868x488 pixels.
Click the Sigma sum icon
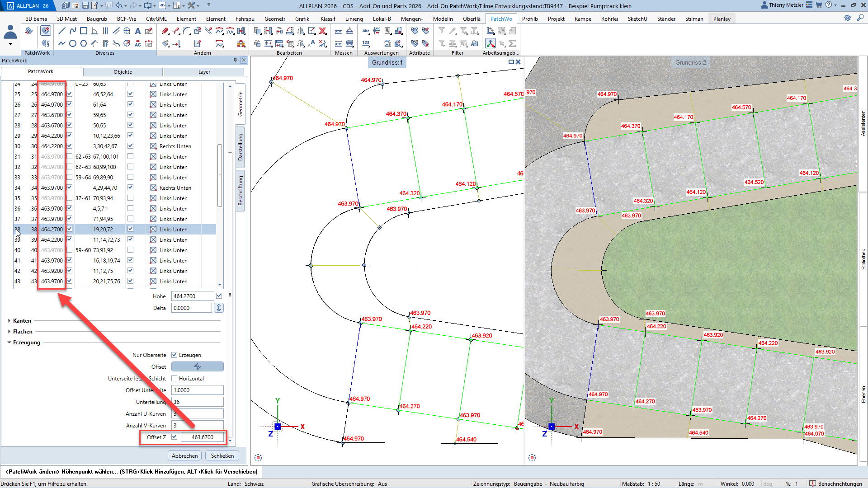pyautogui.click(x=512, y=44)
